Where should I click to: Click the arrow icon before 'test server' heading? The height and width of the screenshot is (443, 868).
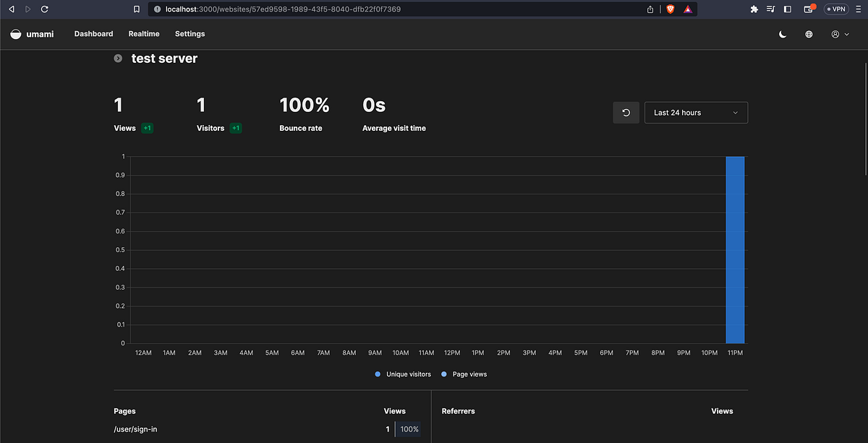point(117,59)
